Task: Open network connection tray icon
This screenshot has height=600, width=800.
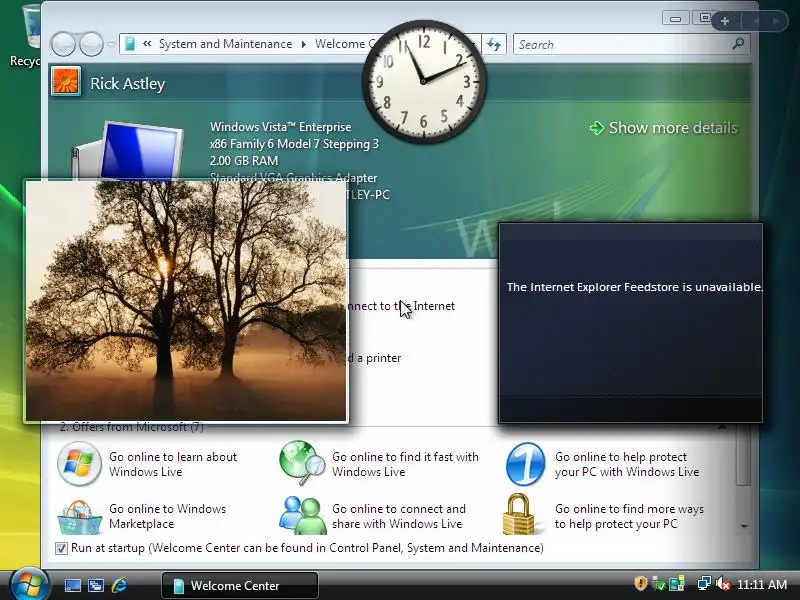Action: 705,583
